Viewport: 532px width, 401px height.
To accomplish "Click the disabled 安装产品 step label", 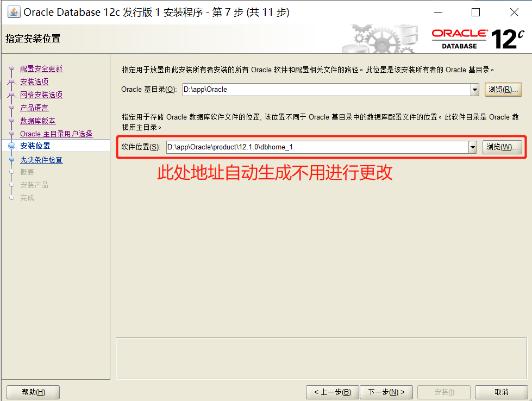I will click(34, 185).
